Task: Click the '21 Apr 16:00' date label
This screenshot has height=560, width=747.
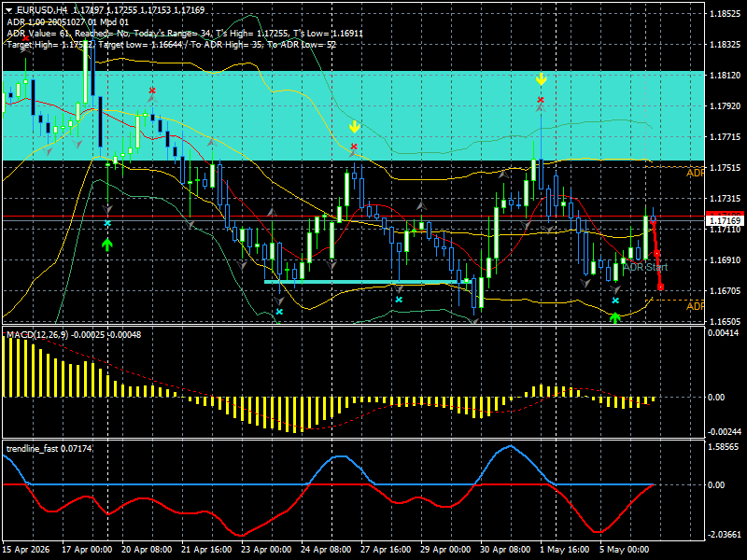Action: click(x=206, y=550)
